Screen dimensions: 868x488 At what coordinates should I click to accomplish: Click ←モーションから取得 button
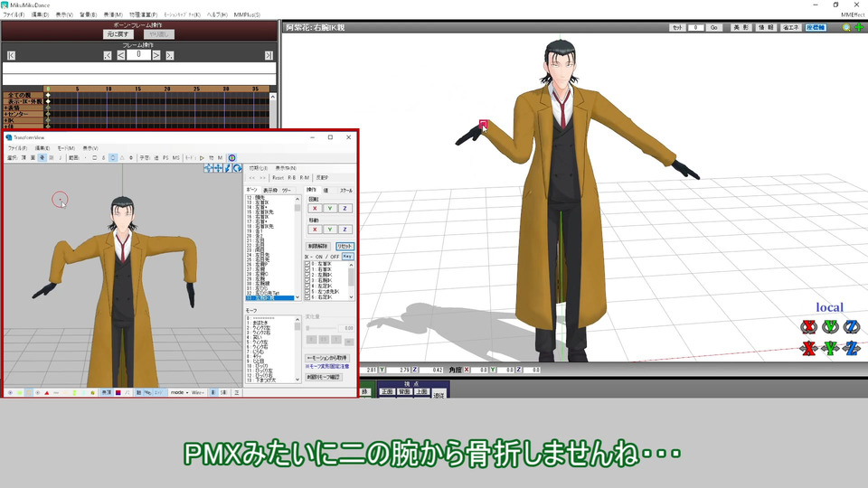point(326,358)
